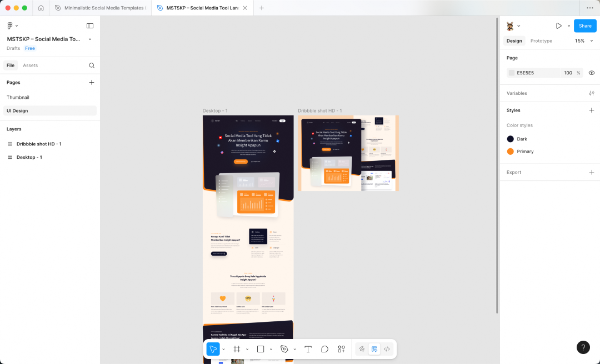The width and height of the screenshot is (600, 364).
Task: Present prototype with play icon
Action: click(x=559, y=26)
